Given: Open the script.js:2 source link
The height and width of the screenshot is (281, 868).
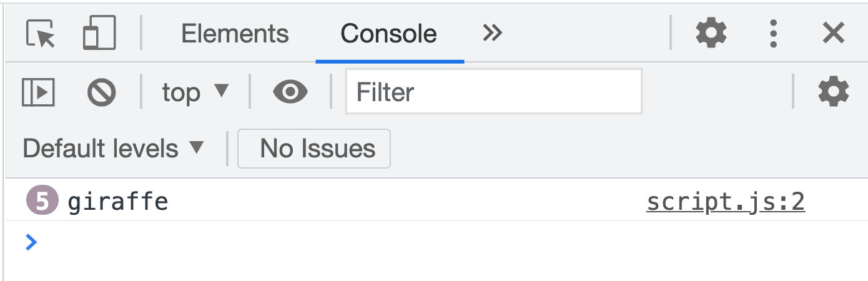Looking at the screenshot, I should point(725,202).
